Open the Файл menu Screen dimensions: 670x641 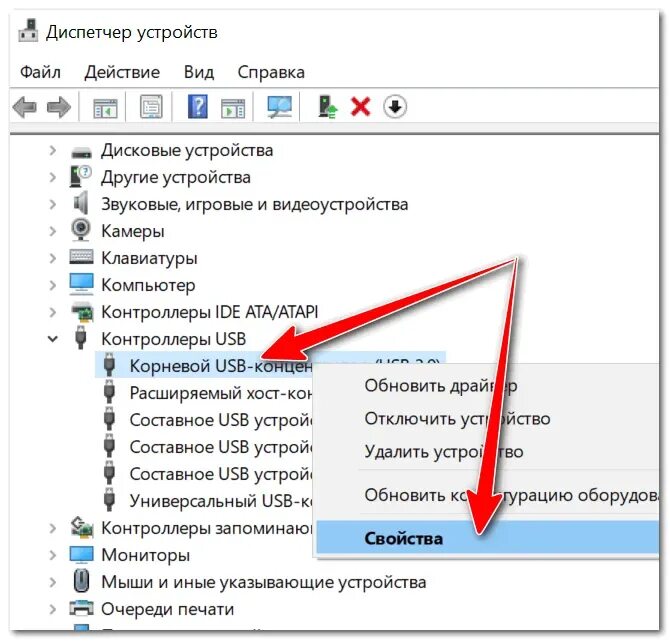pos(40,72)
